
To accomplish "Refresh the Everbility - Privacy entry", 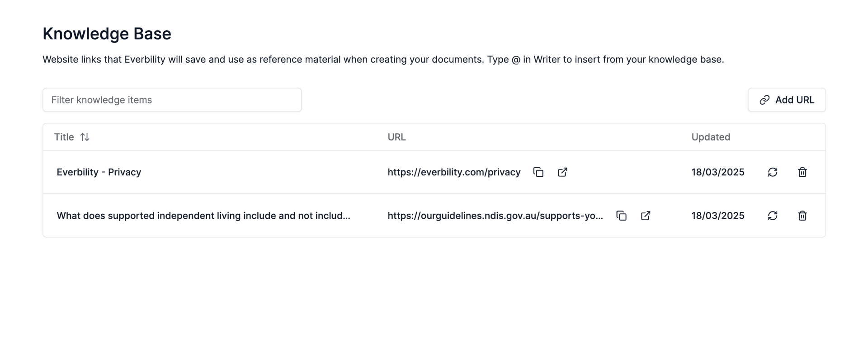I will [773, 172].
